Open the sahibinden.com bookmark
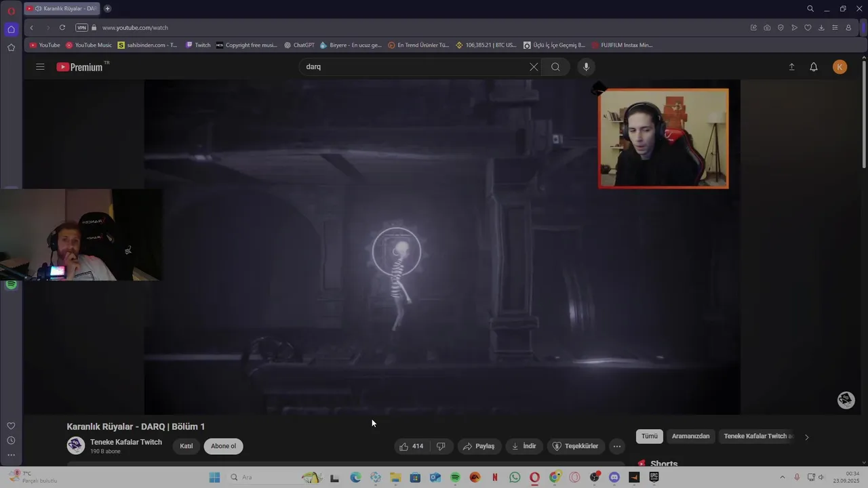 (147, 45)
